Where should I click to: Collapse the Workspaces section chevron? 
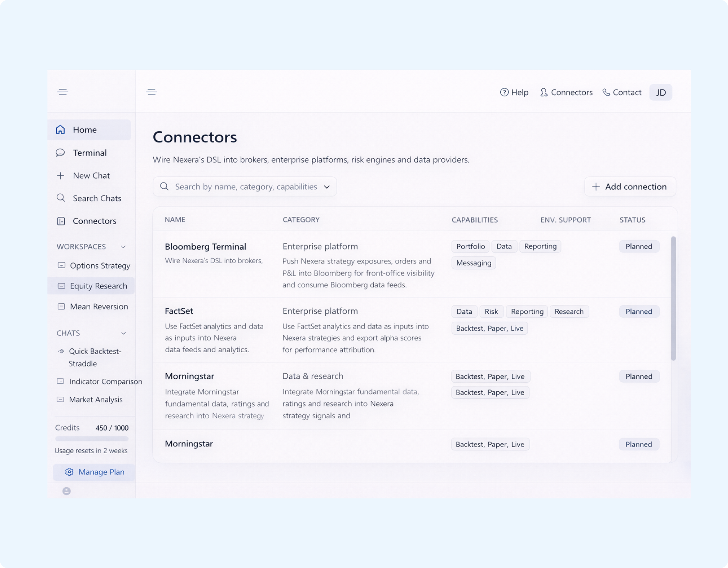point(123,247)
